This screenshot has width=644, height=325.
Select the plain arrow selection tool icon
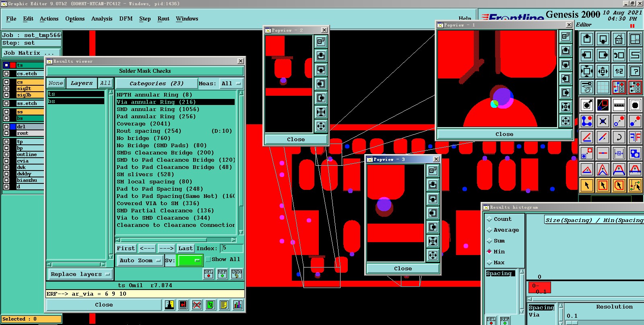[x=587, y=185]
